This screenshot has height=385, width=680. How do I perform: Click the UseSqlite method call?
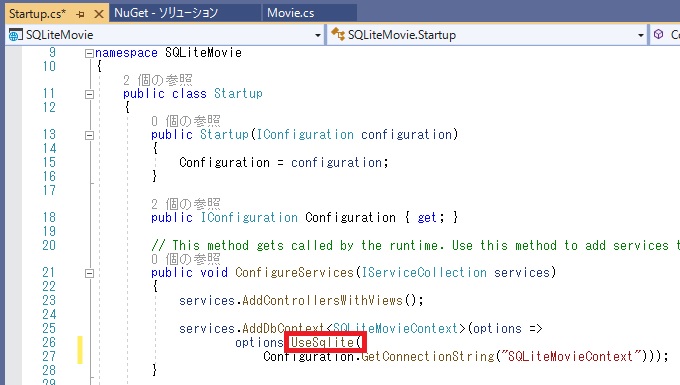click(322, 343)
